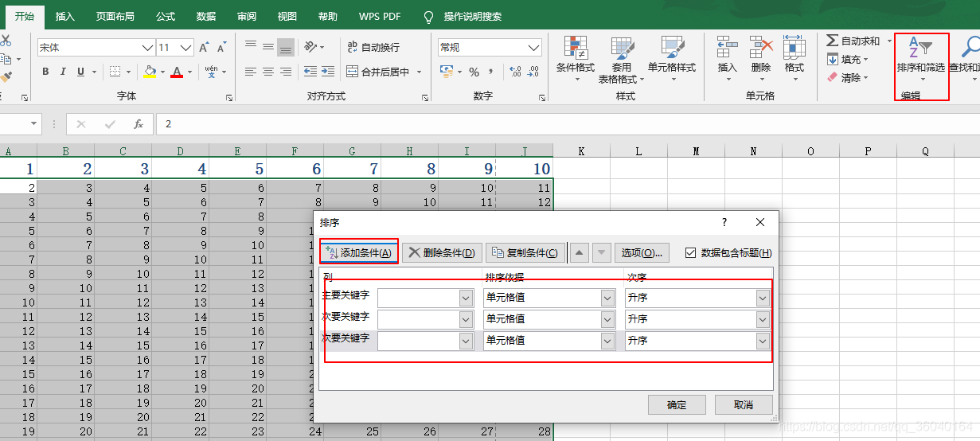The width and height of the screenshot is (980, 441).
Task: Click the formula bar input field
Action: pyautogui.click(x=568, y=124)
